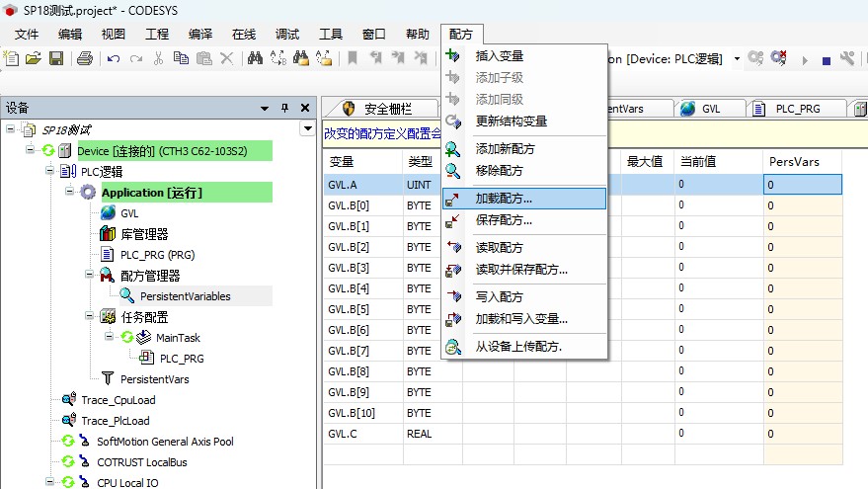Collapse the 配方管理器 node
Image resolution: width=868 pixels, height=489 pixels.
click(89, 274)
